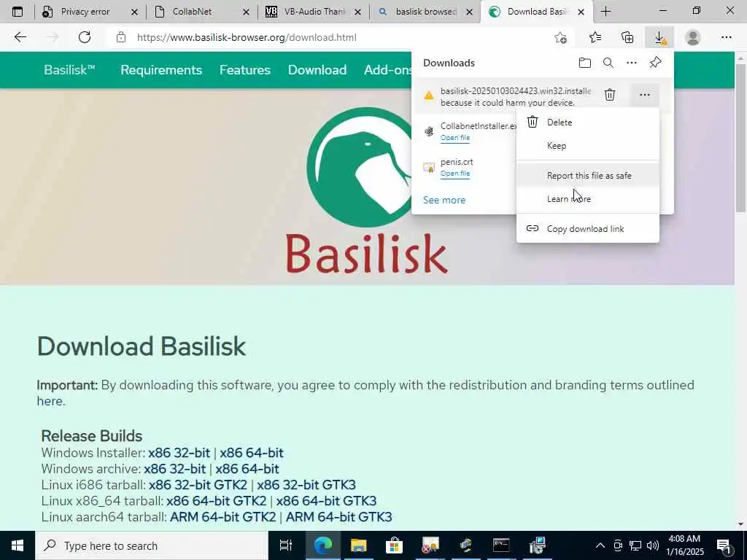
Task: Open the Collections icon in toolbar
Action: pos(627,37)
